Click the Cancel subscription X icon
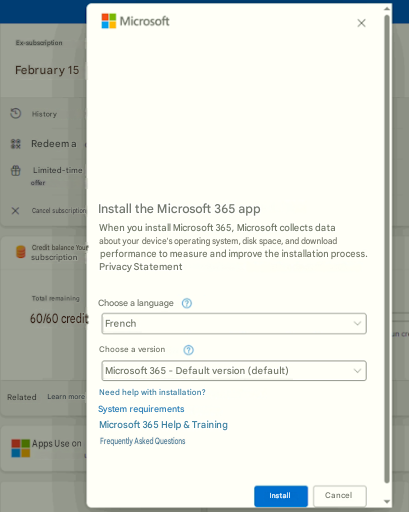This screenshot has height=512, width=409. point(15,211)
